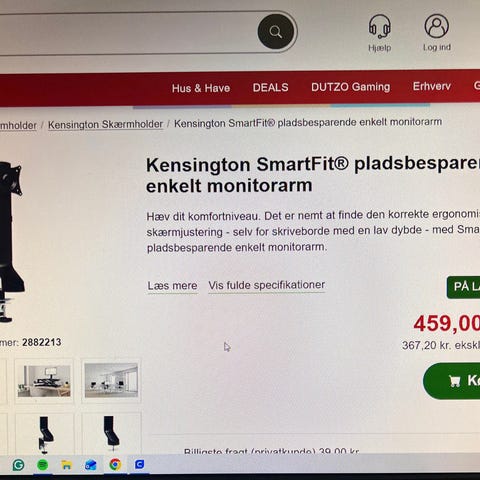Select the standing desk workstation thumbnail

[x=44, y=381]
